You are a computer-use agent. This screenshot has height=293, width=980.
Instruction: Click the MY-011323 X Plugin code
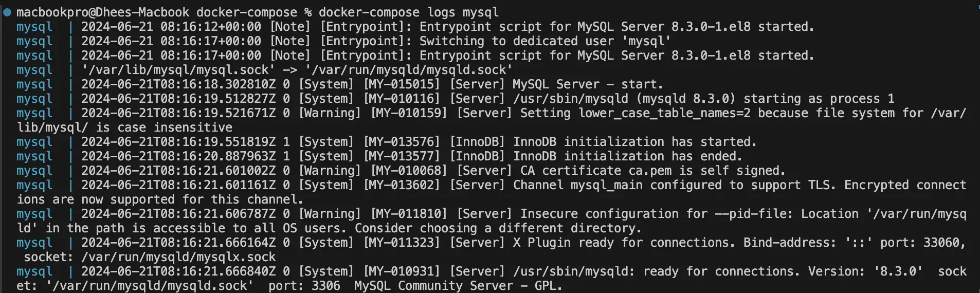[402, 242]
